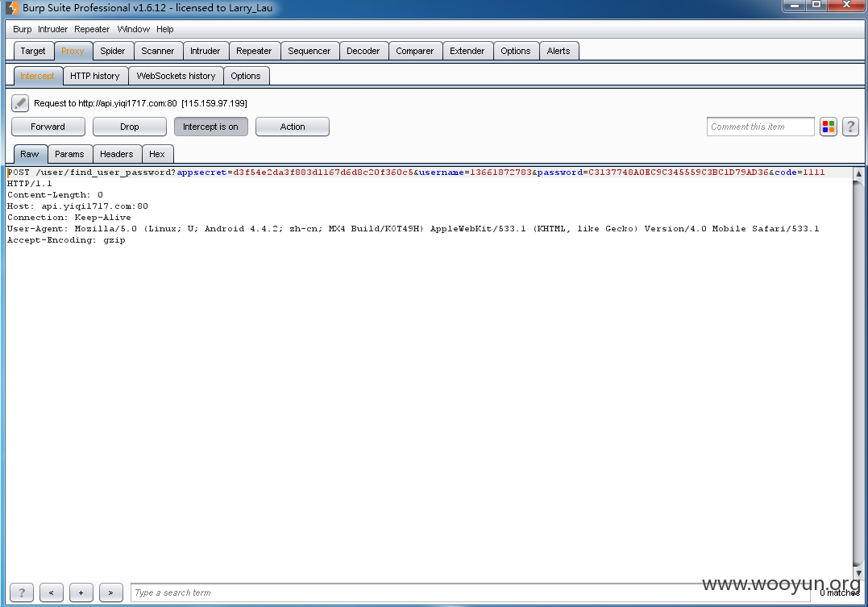
Task: Switch to the Headers view tab
Action: (x=117, y=154)
